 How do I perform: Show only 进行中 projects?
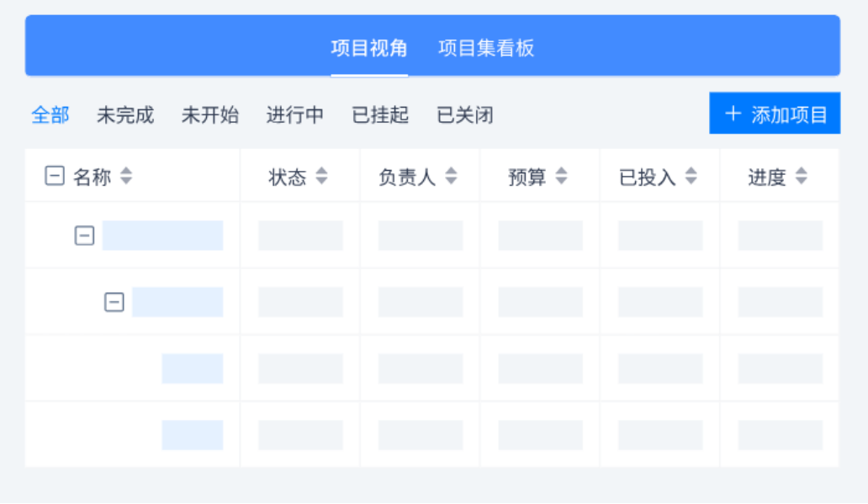point(295,115)
